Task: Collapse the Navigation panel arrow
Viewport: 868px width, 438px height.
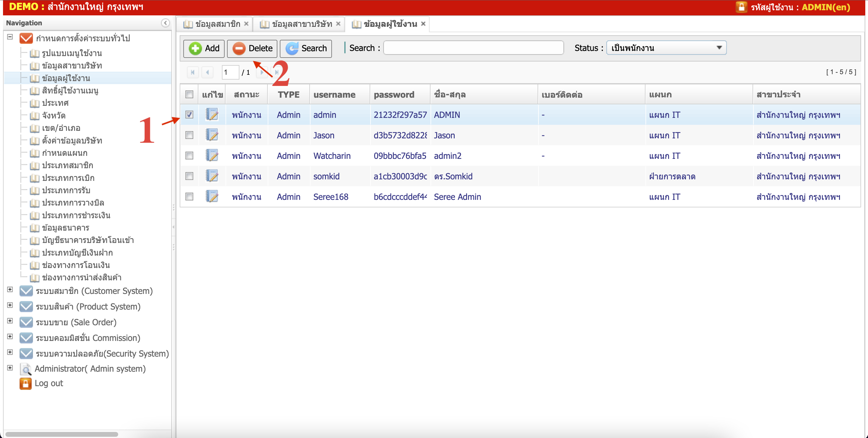Action: (x=165, y=23)
